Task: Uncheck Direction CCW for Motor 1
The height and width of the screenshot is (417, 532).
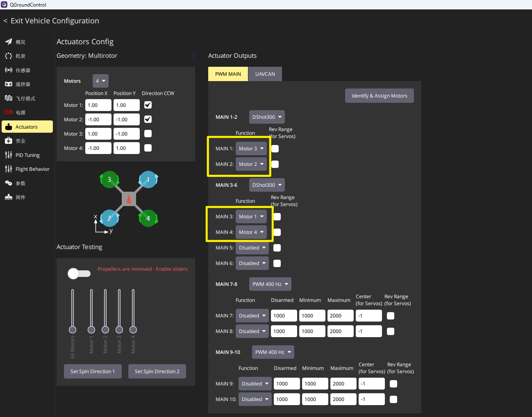Action: pos(148,105)
